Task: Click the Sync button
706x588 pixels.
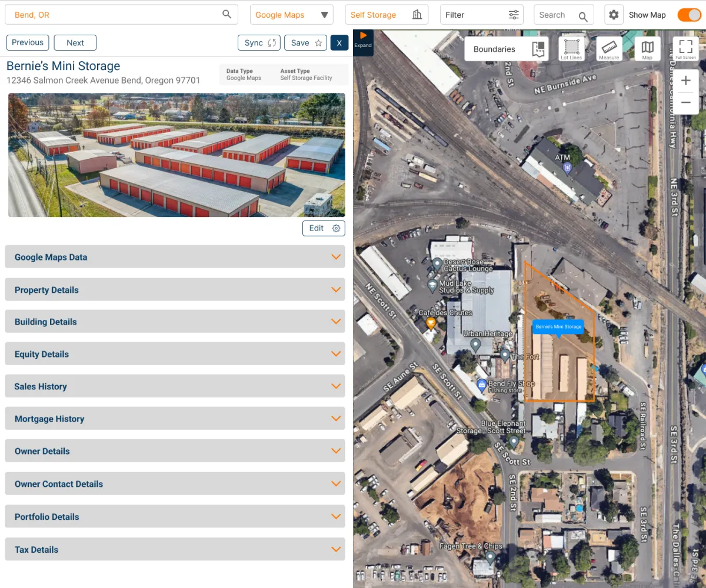Action: click(x=259, y=43)
